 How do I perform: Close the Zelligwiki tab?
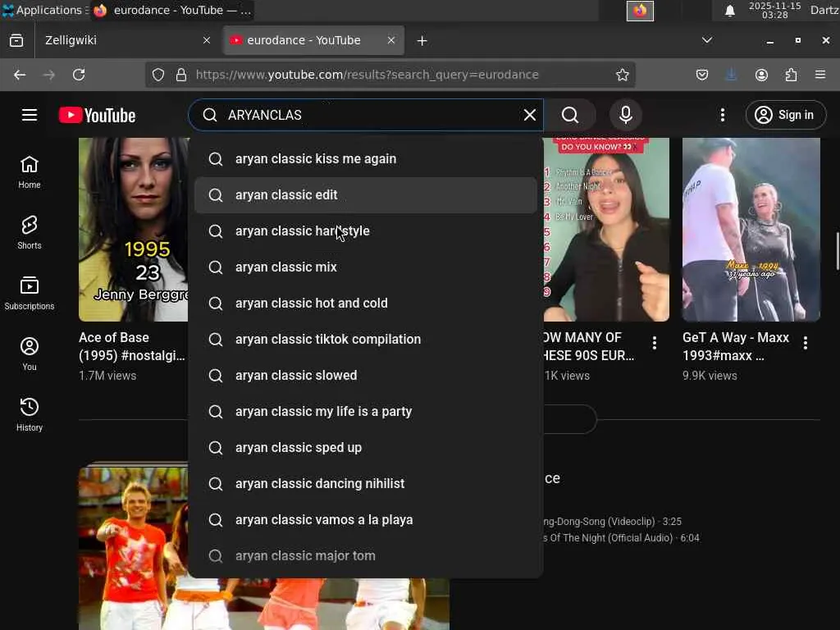pos(206,40)
